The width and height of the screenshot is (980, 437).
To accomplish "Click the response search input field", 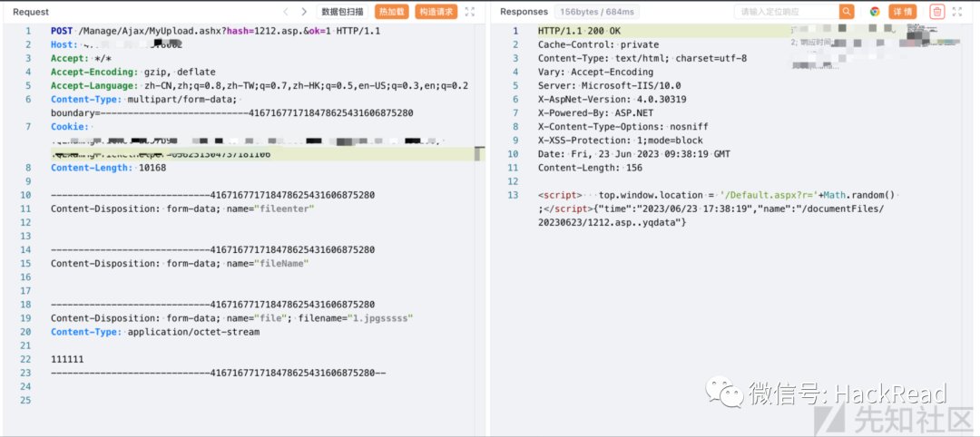I will [x=787, y=11].
